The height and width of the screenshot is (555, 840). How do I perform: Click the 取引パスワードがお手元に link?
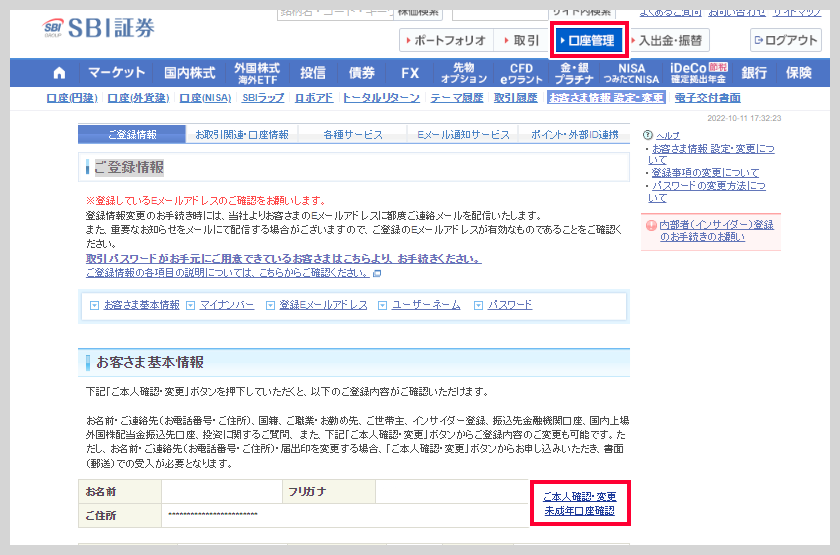(x=283, y=259)
